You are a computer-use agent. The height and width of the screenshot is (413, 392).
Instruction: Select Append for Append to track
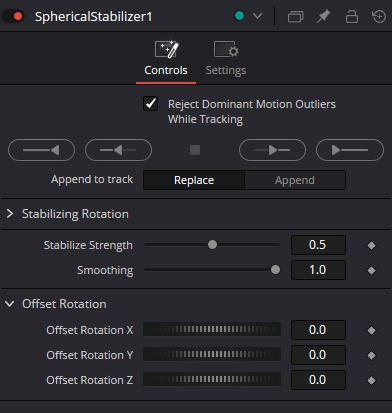coord(295,180)
